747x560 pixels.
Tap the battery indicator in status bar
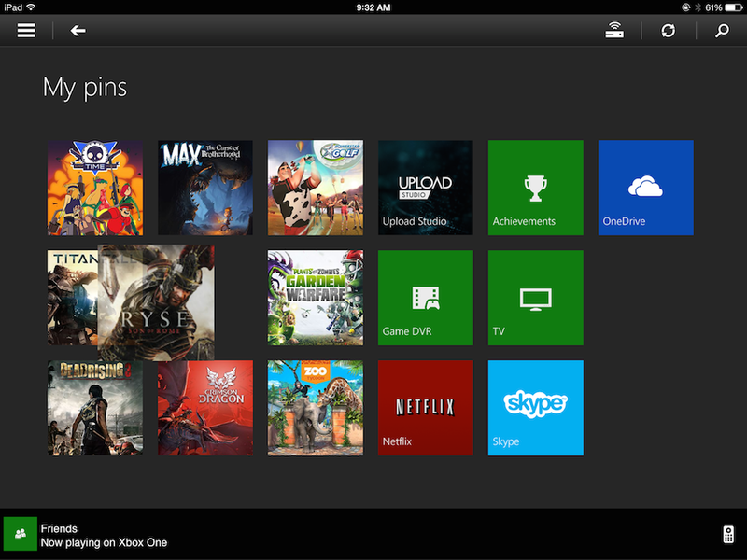(734, 7)
